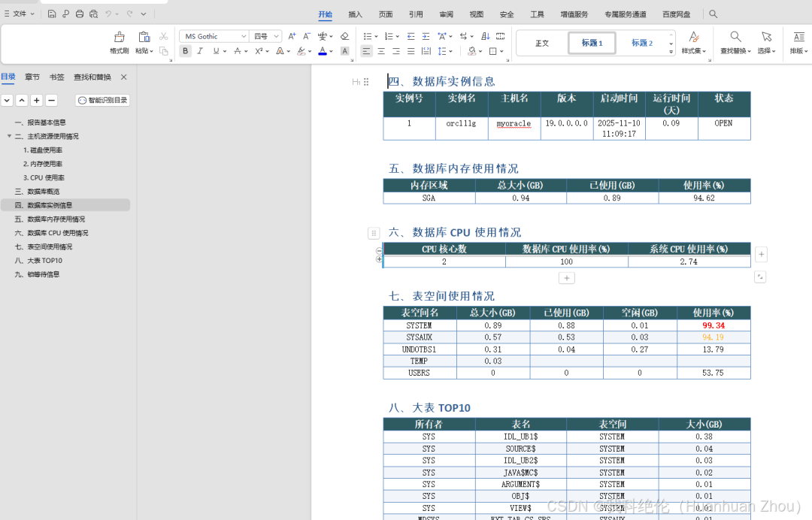812x520 pixels.
Task: Click the Print icon in quick toolbar
Action: [79, 14]
